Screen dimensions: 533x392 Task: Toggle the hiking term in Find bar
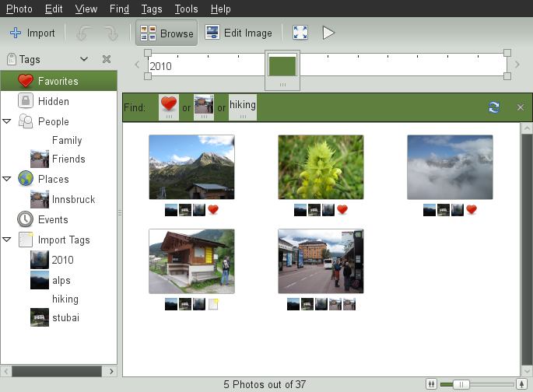243,106
